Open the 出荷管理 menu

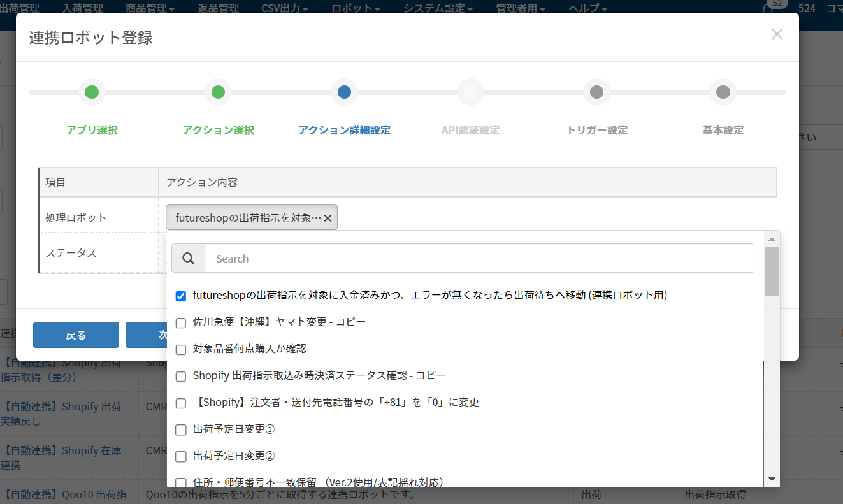tap(19, 8)
